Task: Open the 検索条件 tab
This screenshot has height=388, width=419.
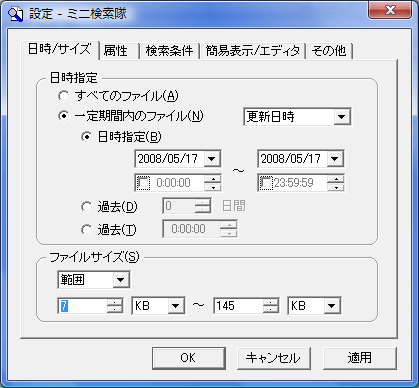Action: [169, 51]
